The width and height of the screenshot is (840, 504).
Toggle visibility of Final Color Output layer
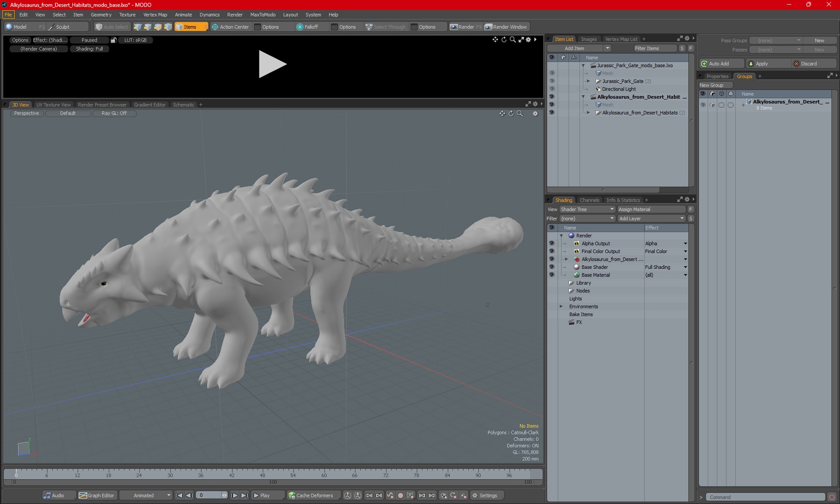[x=552, y=251]
